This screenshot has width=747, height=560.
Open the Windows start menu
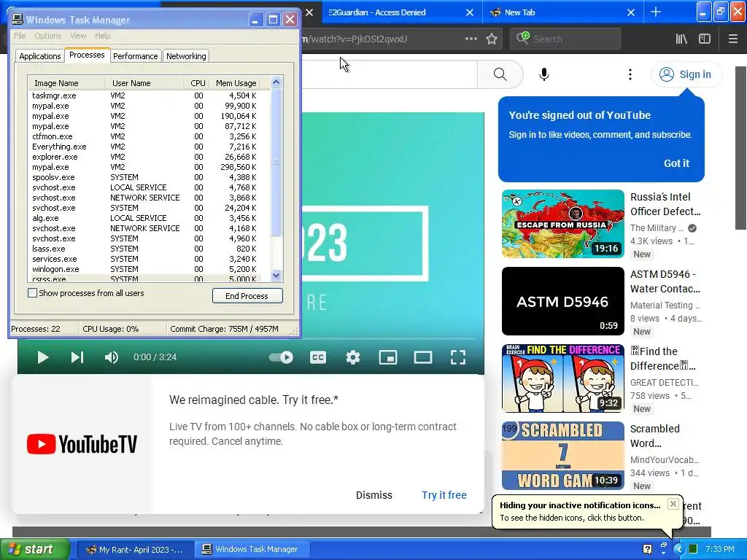pos(34,550)
